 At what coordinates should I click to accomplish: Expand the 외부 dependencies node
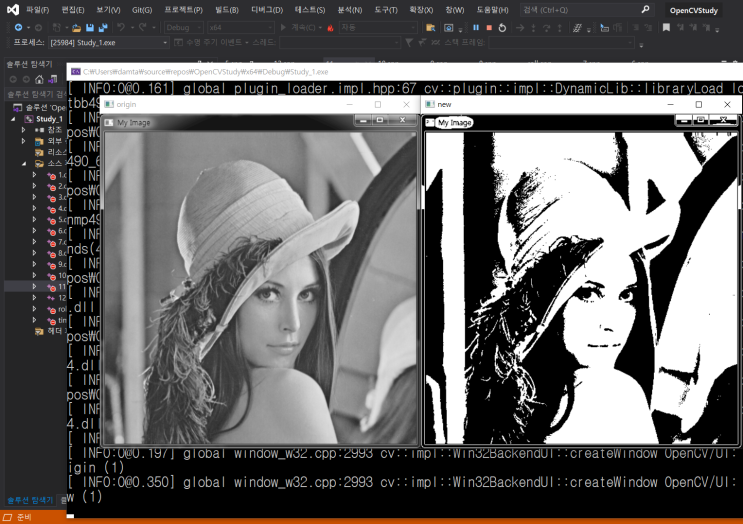(23, 141)
